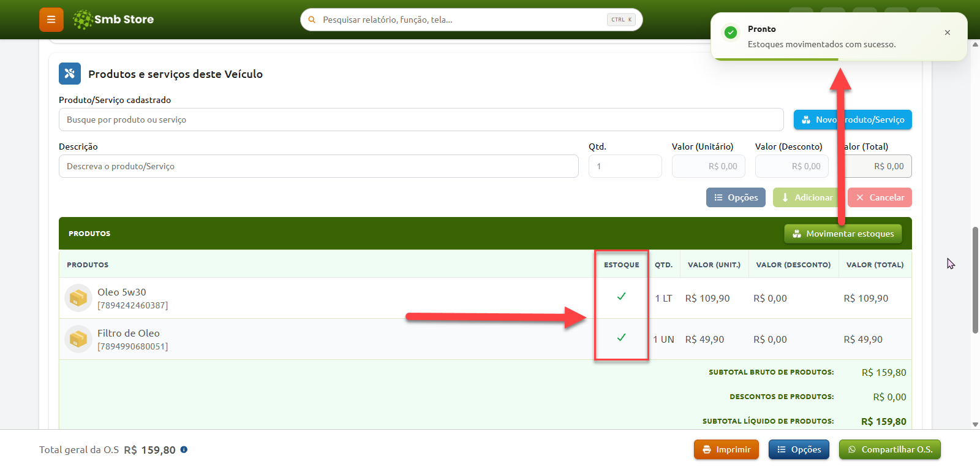Click the vertical scrollbar thumb
Screen dimensions: 980x469
[x=975, y=280]
